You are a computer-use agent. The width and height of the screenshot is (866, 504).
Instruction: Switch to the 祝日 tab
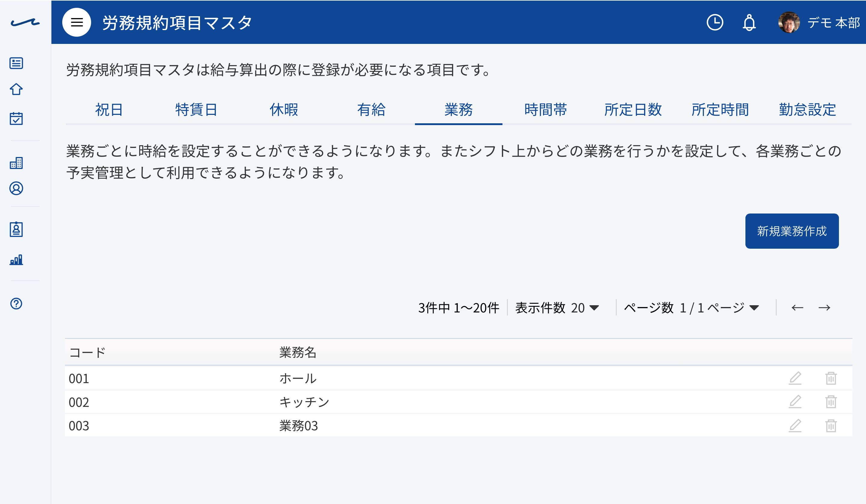pyautogui.click(x=109, y=110)
